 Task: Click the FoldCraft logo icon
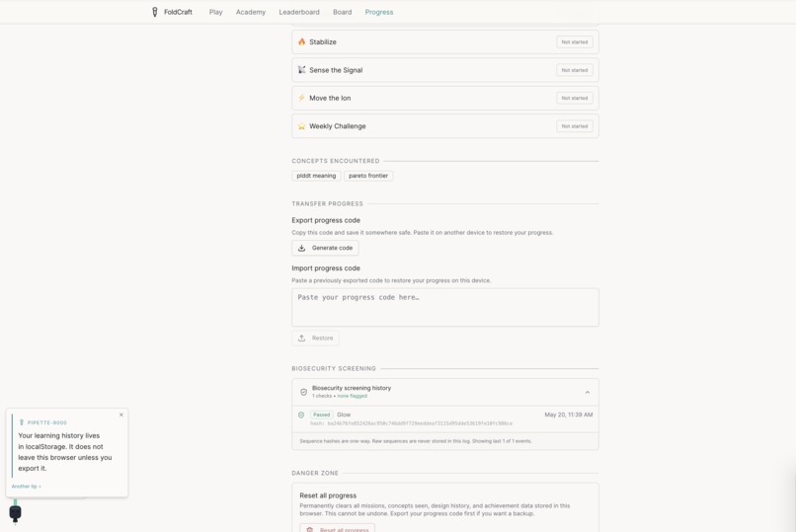pyautogui.click(x=155, y=12)
